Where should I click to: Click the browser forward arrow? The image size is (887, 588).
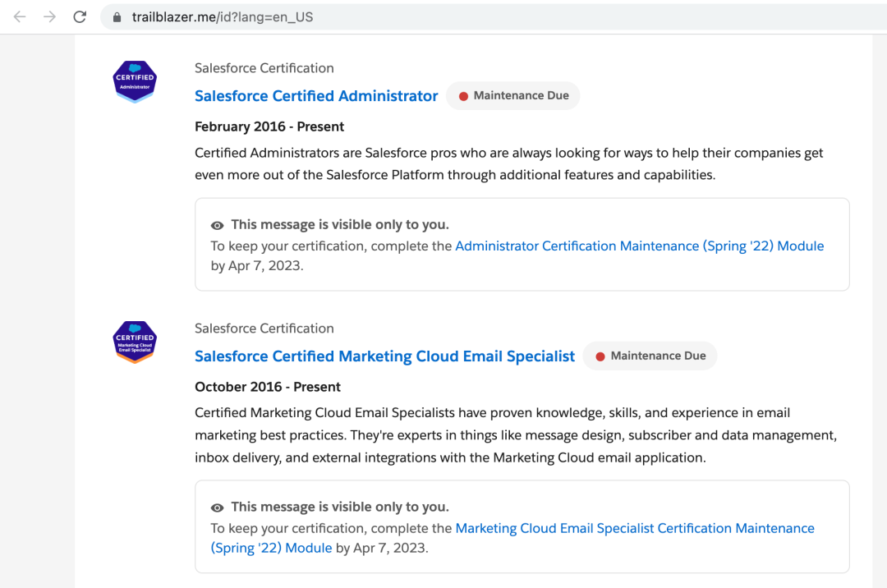[x=50, y=17]
